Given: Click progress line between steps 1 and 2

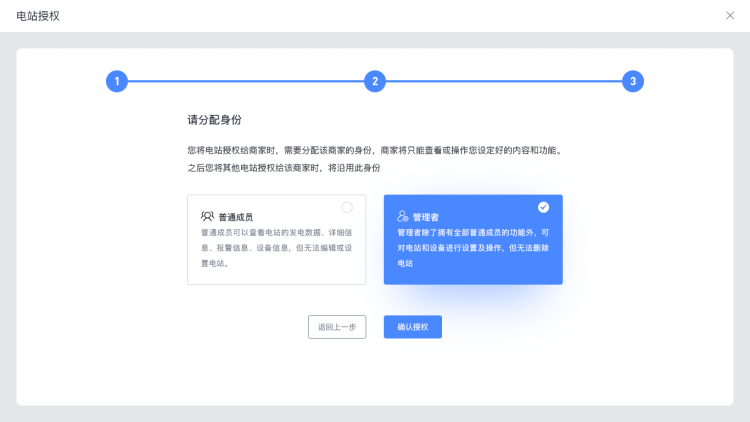Looking at the screenshot, I should pos(245,82).
